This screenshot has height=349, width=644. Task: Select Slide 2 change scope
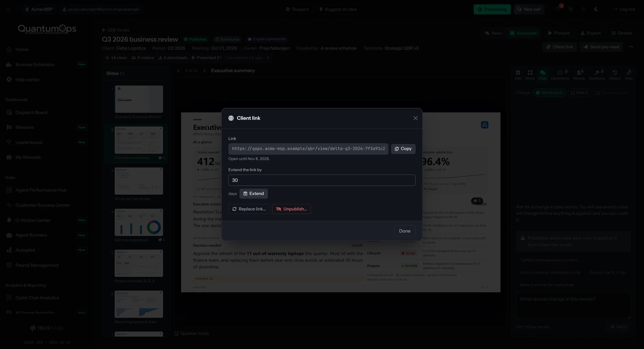click(x=579, y=93)
